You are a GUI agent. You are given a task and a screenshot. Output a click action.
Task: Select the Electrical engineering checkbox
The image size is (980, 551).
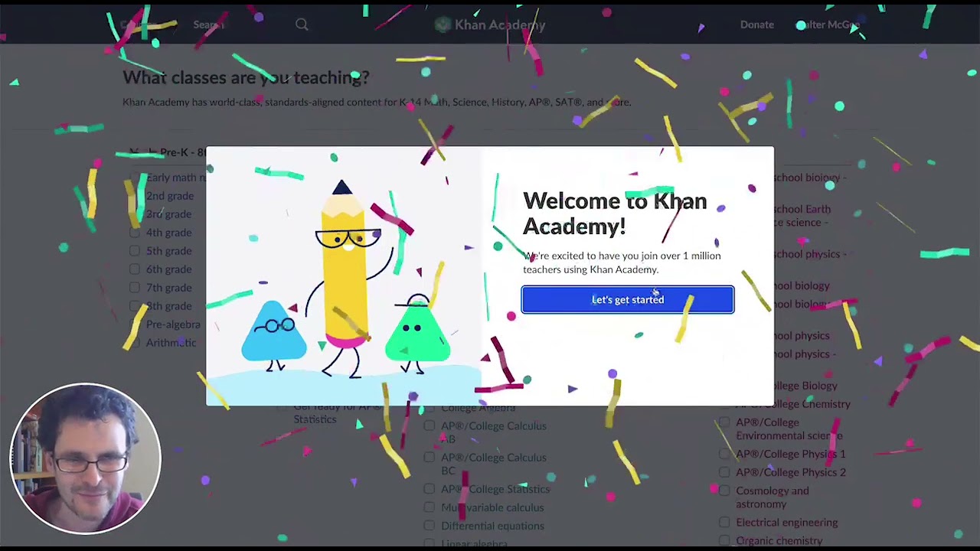coord(724,523)
